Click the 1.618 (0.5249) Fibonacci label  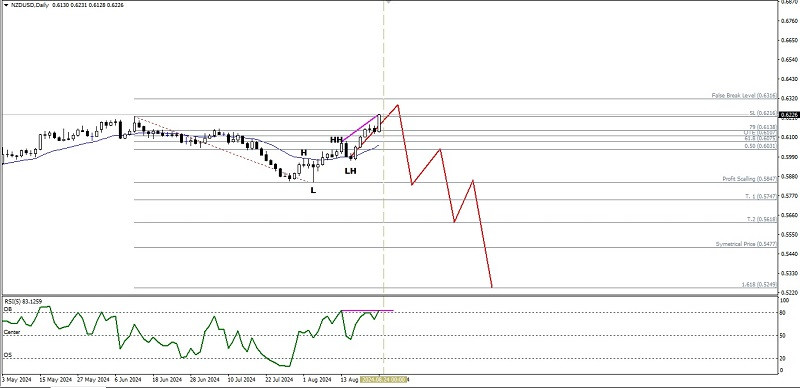coord(759,284)
